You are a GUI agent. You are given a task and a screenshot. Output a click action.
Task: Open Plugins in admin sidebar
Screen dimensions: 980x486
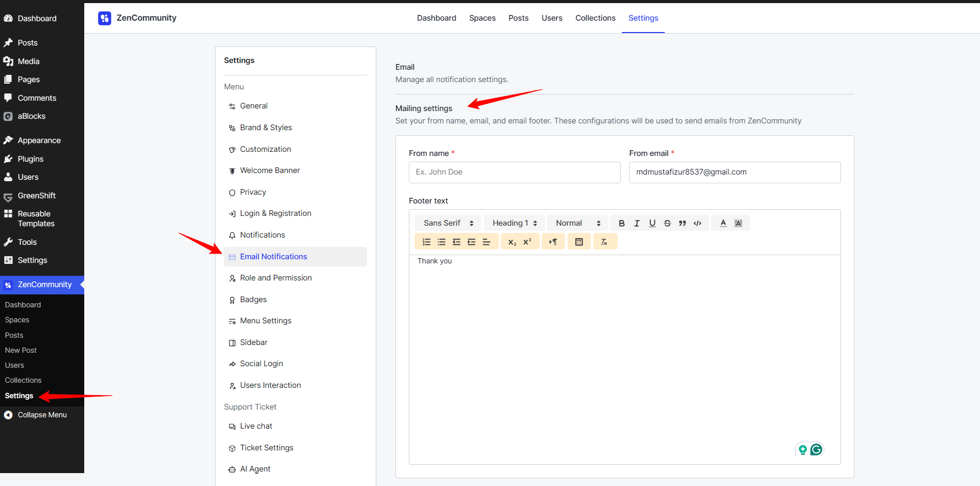[42, 159]
